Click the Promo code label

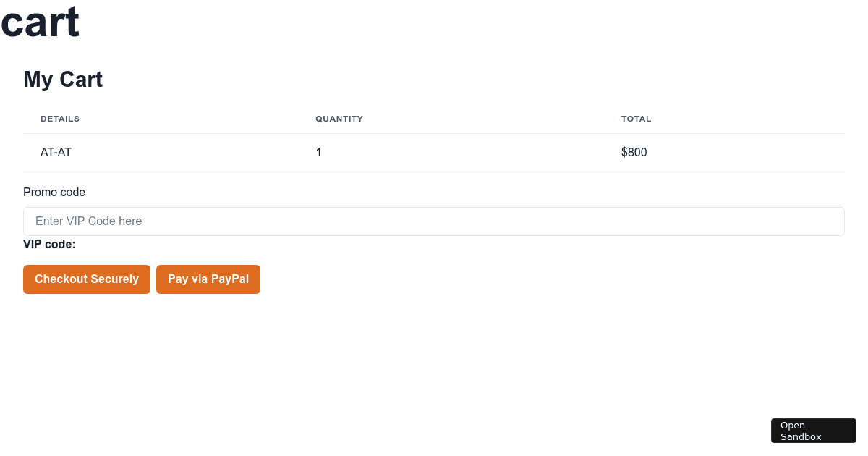(x=54, y=193)
